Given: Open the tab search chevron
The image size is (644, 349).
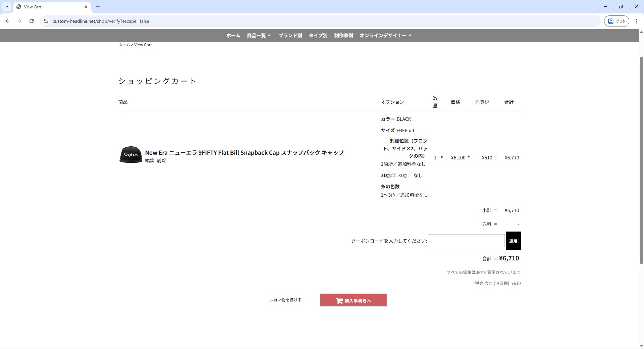Looking at the screenshot, I should tap(6, 7).
